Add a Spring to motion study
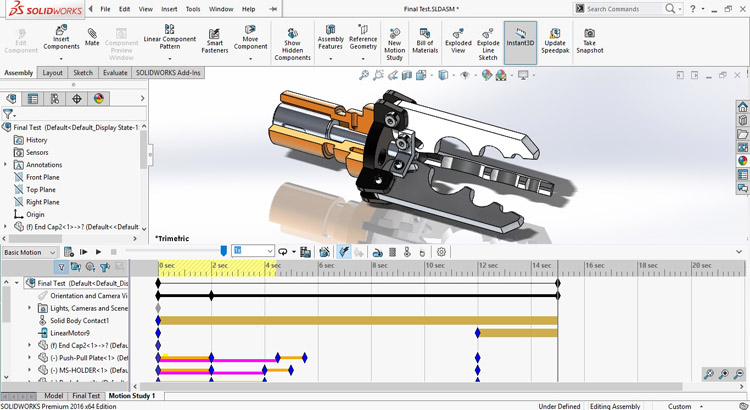The image size is (750, 410). [x=392, y=252]
